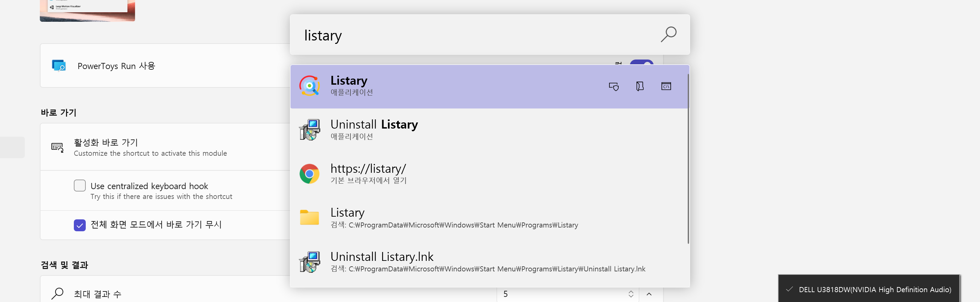The width and height of the screenshot is (980, 302).
Task: Click the search icon beside 최대 결과 수
Action: click(58, 293)
